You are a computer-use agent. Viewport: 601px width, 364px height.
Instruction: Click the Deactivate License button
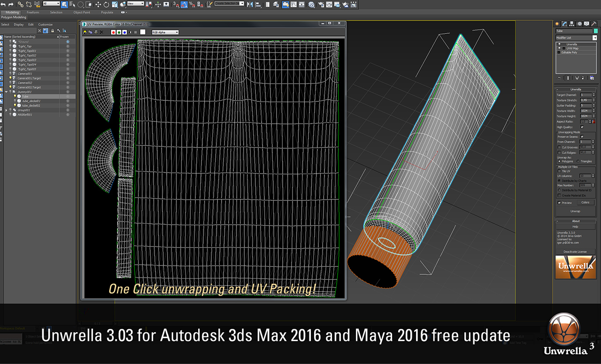576,252
